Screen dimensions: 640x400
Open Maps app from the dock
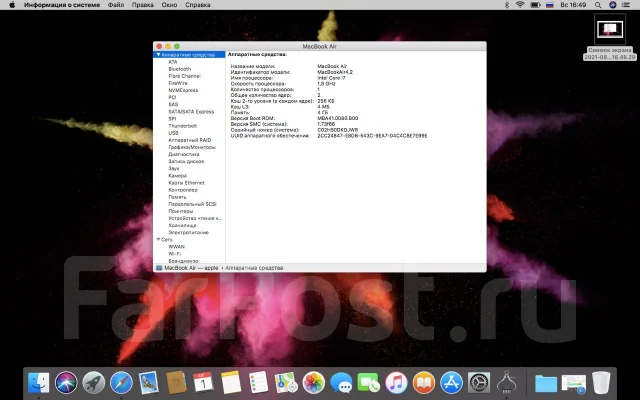(x=286, y=382)
